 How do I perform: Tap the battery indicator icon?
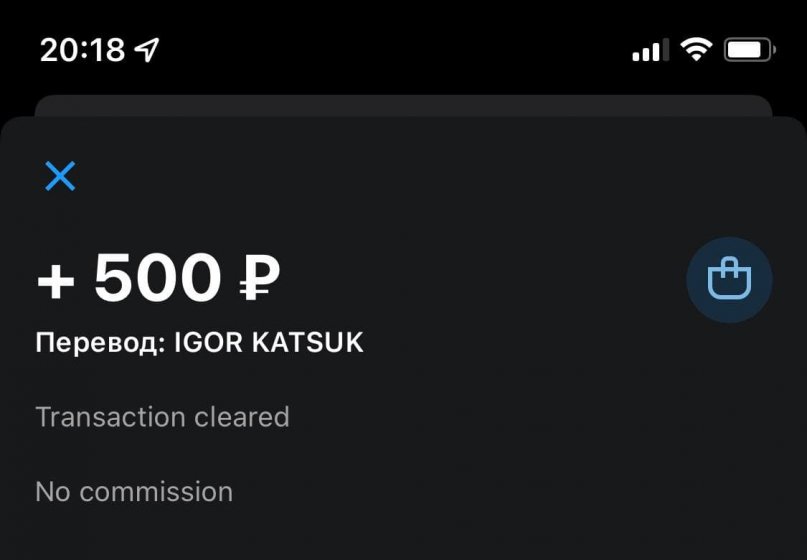pos(750,49)
